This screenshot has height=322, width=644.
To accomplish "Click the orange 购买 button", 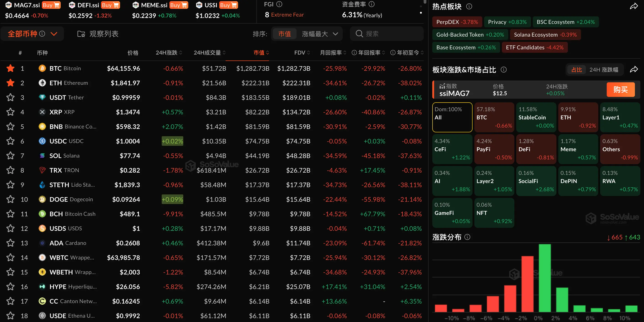I will 621,90.
